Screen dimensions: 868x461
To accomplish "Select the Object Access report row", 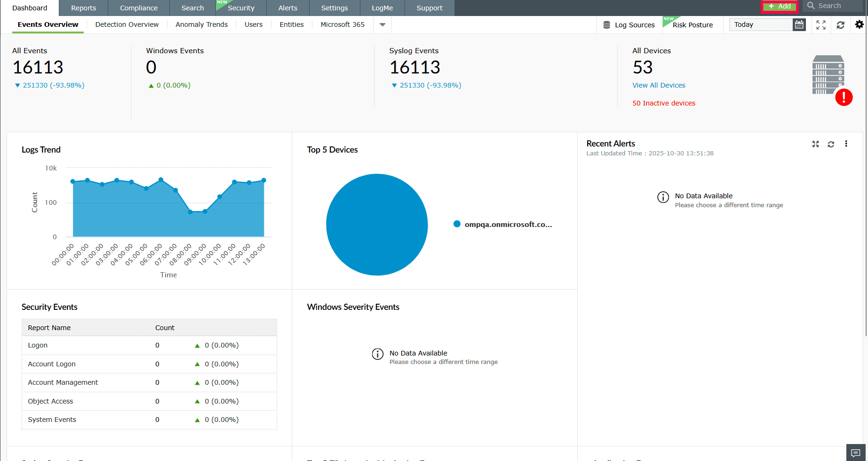I will tap(149, 401).
